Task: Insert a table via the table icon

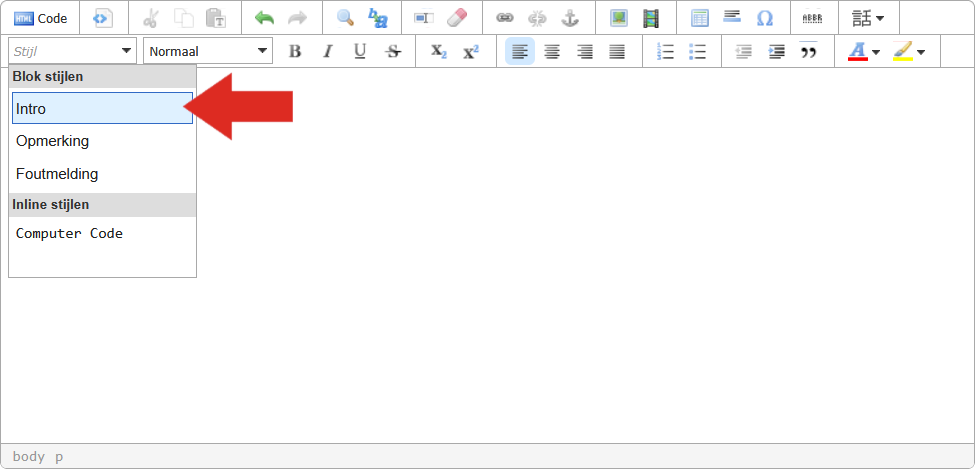Action: pos(700,18)
